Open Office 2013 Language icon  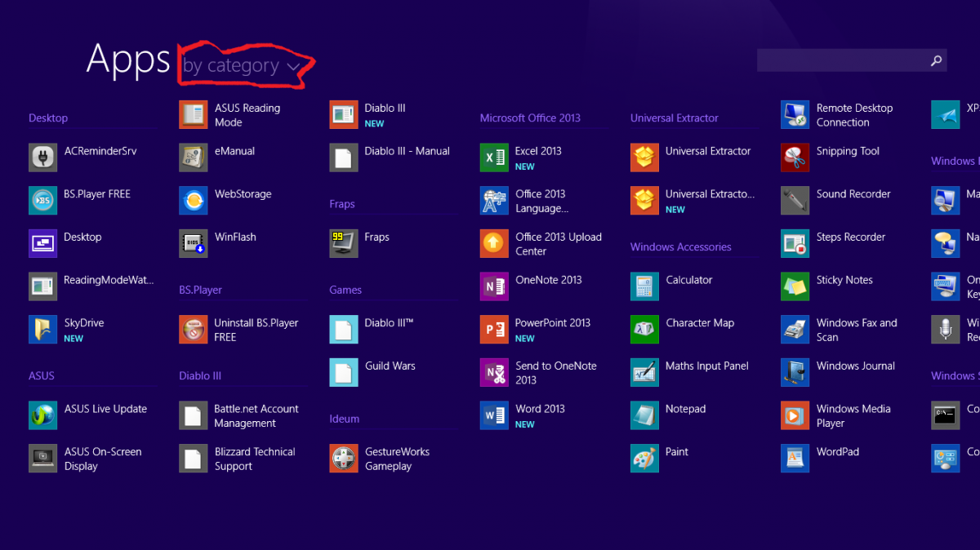point(494,201)
